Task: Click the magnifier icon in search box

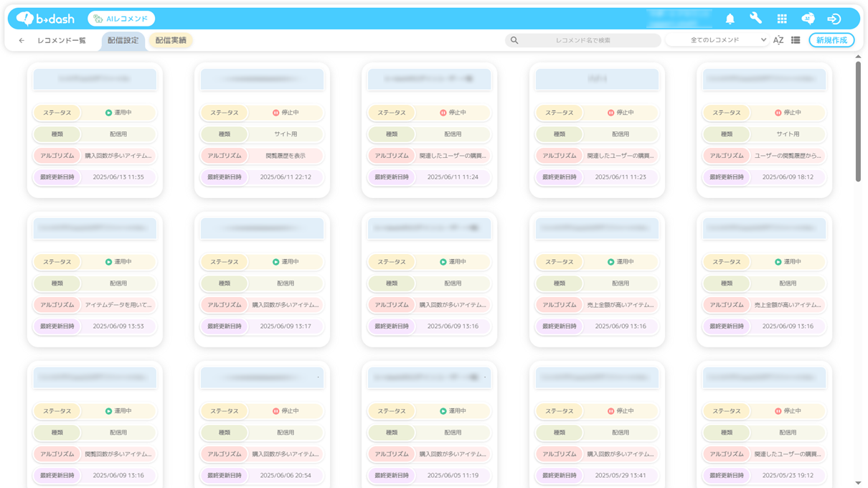Action: coord(514,41)
